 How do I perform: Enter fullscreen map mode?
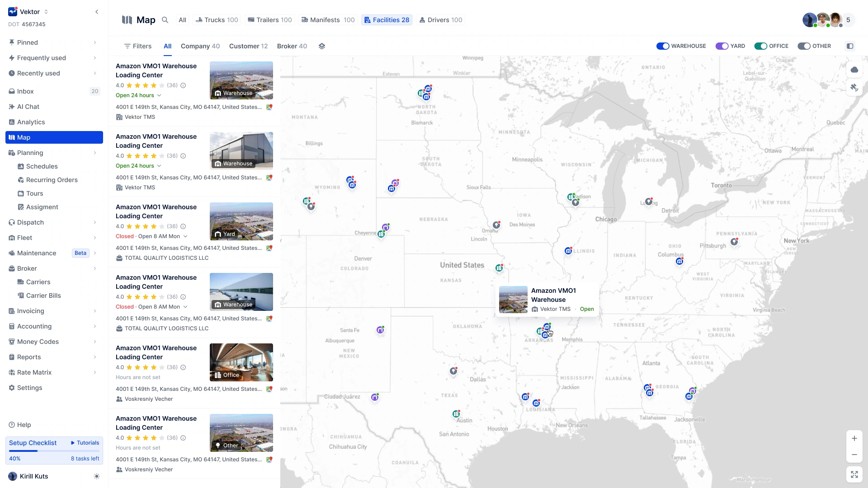pyautogui.click(x=854, y=474)
